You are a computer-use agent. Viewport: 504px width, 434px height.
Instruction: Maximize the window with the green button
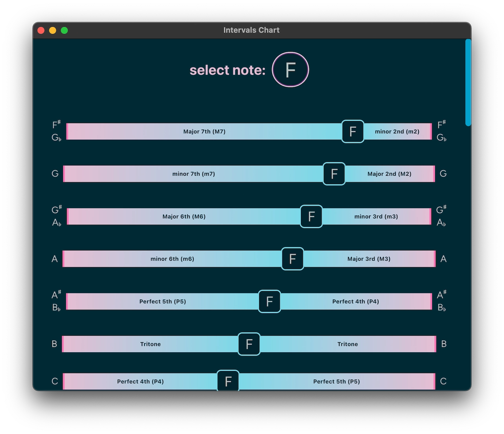click(x=64, y=30)
